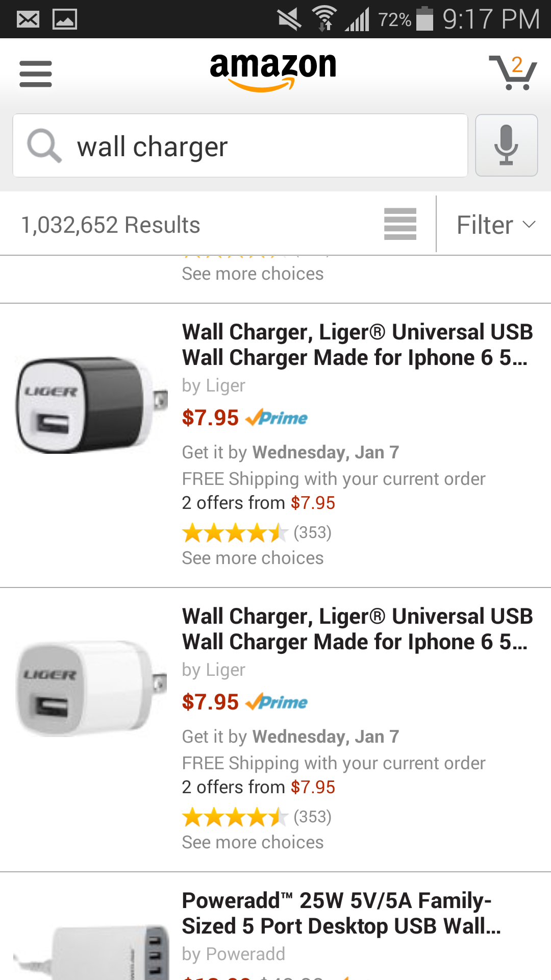Open the Poweradd desktop charger thumbnail
This screenshot has width=551, height=980.
pyautogui.click(x=91, y=949)
